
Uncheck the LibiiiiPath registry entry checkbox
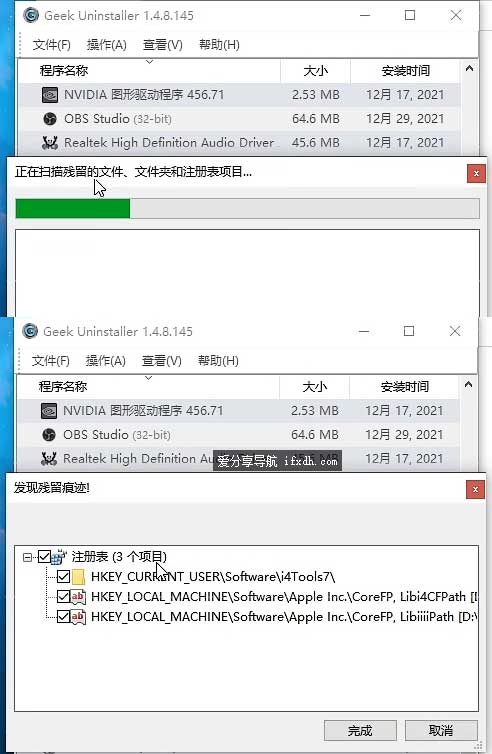click(63, 616)
